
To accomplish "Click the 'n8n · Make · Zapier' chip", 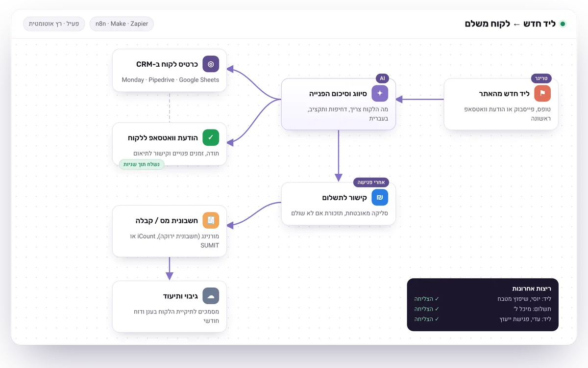I will [122, 24].
